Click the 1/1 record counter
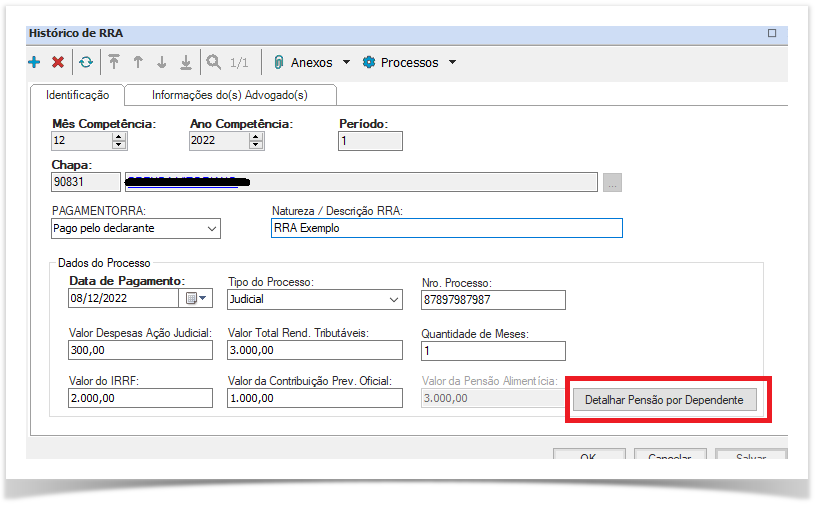Image resolution: width=822 pixels, height=508 pixels. point(239,63)
